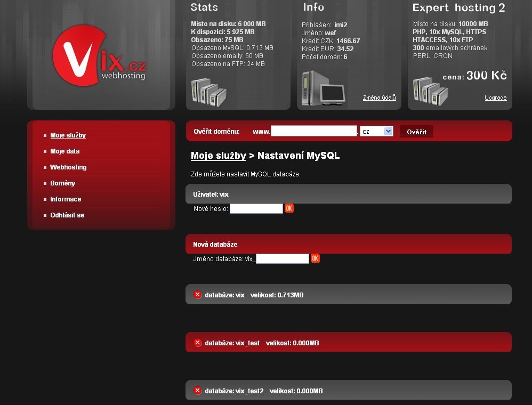Select Webhosting from the left menu

(68, 167)
